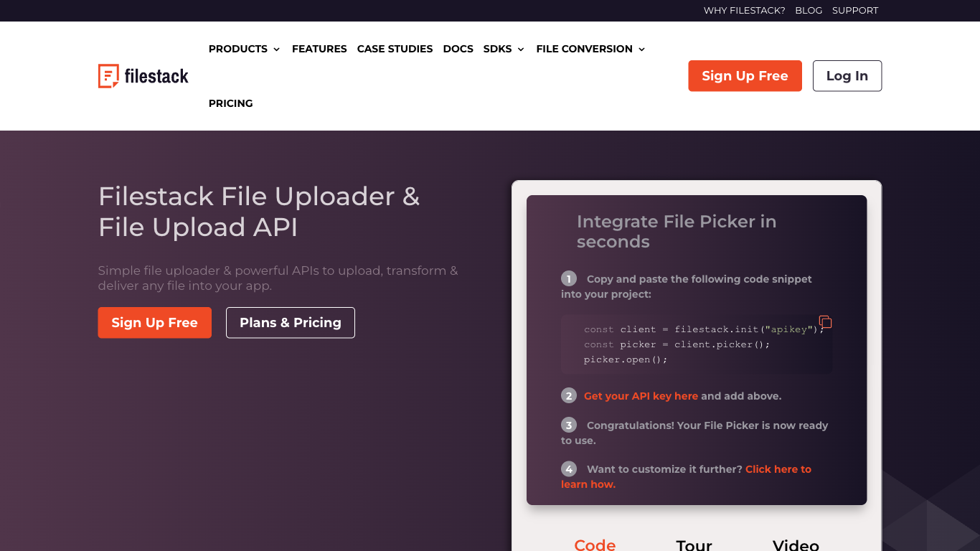Click the hero Sign Up Free button
The height and width of the screenshot is (551, 980).
click(155, 323)
